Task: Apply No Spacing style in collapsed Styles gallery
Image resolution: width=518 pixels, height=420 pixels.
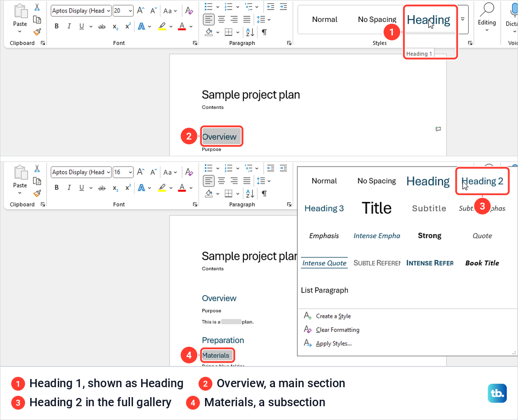Action: point(377,19)
